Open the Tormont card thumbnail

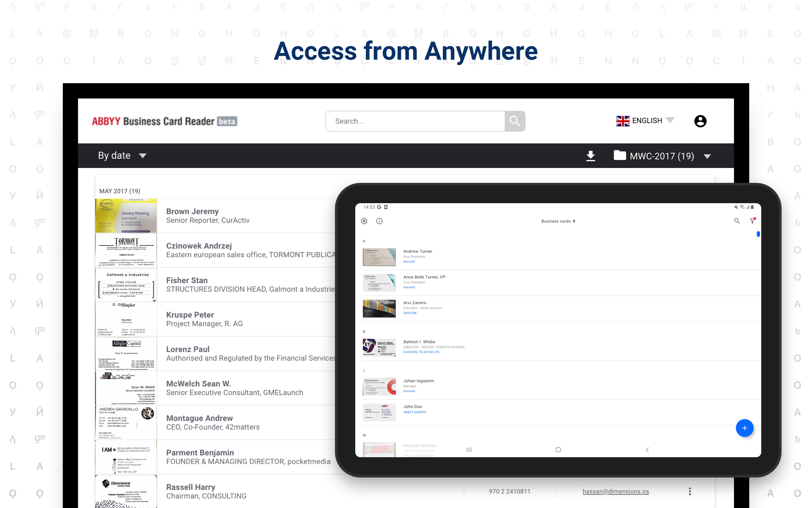126,250
